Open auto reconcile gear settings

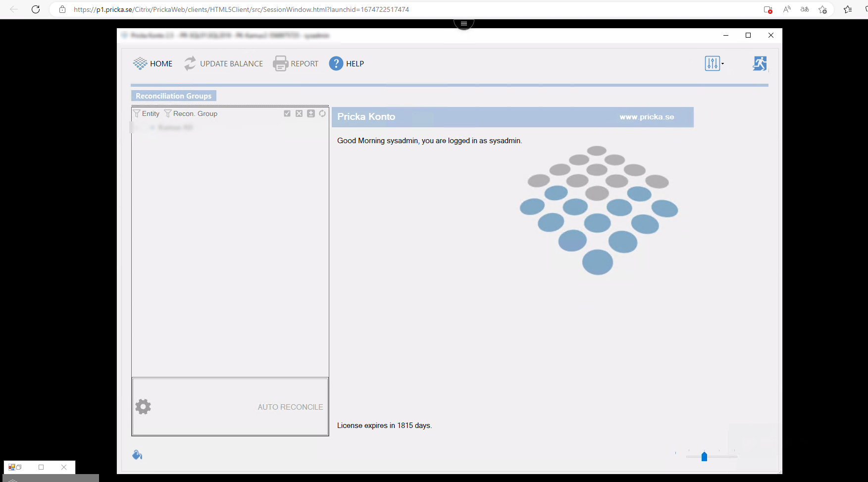tap(143, 407)
